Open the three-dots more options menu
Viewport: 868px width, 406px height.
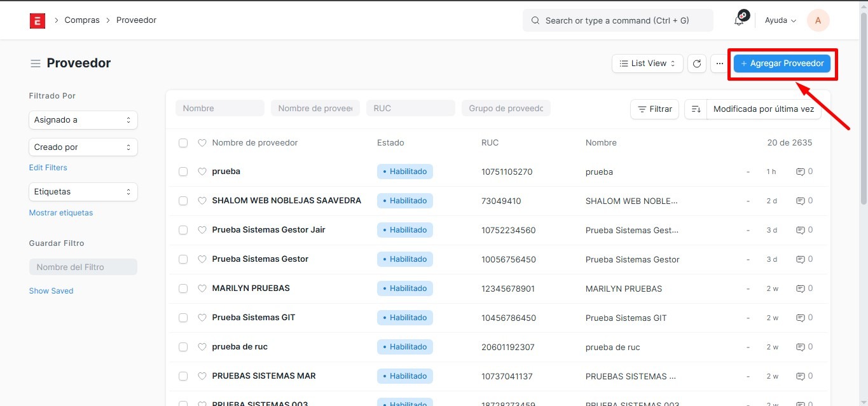[x=719, y=64]
